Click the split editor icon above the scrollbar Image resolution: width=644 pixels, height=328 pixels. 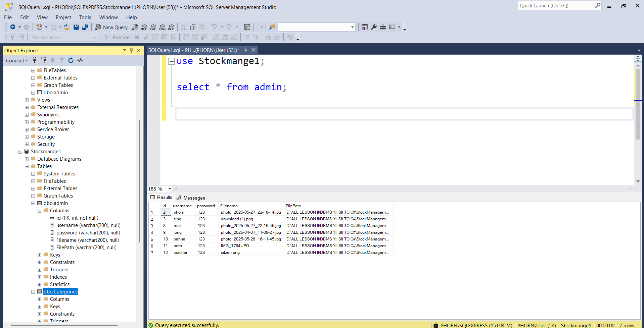pyautogui.click(x=638, y=58)
